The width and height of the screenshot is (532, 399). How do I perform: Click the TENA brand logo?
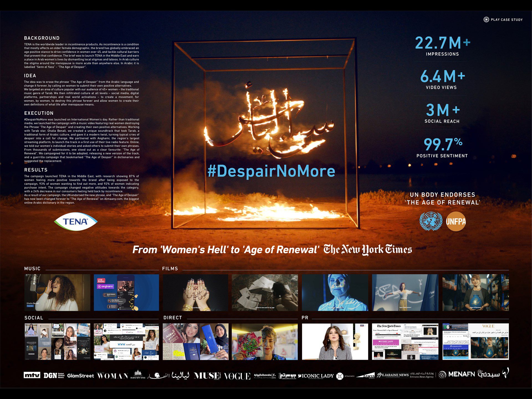[76, 221]
